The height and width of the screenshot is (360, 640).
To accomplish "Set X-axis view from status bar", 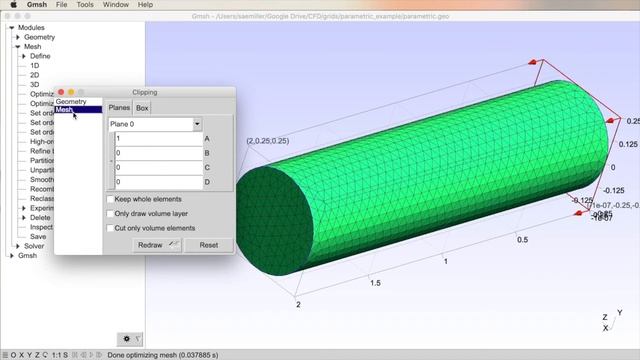I will click(22, 355).
